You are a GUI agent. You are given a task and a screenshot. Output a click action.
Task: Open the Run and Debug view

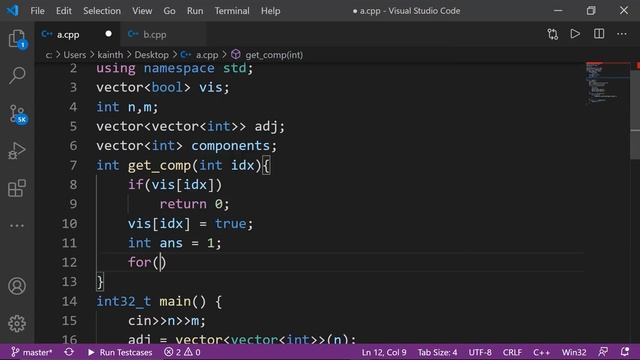tap(17, 151)
